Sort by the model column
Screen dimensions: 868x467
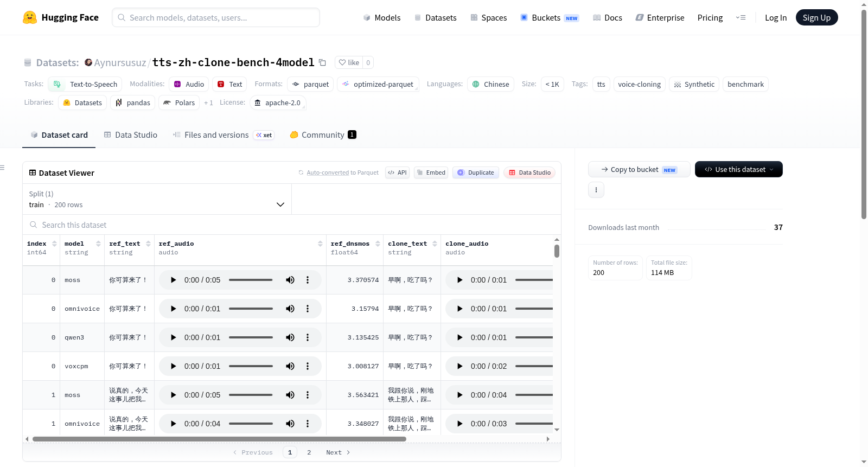coord(98,244)
